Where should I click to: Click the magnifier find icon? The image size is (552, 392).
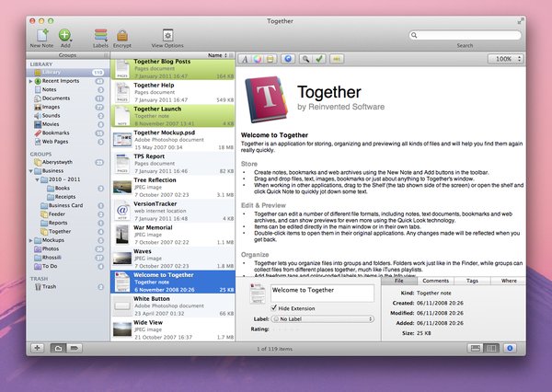tap(305, 59)
